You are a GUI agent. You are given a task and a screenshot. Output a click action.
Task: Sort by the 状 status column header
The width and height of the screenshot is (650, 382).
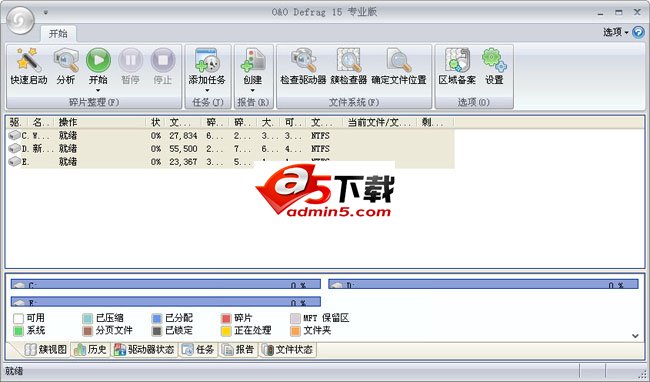[155, 122]
